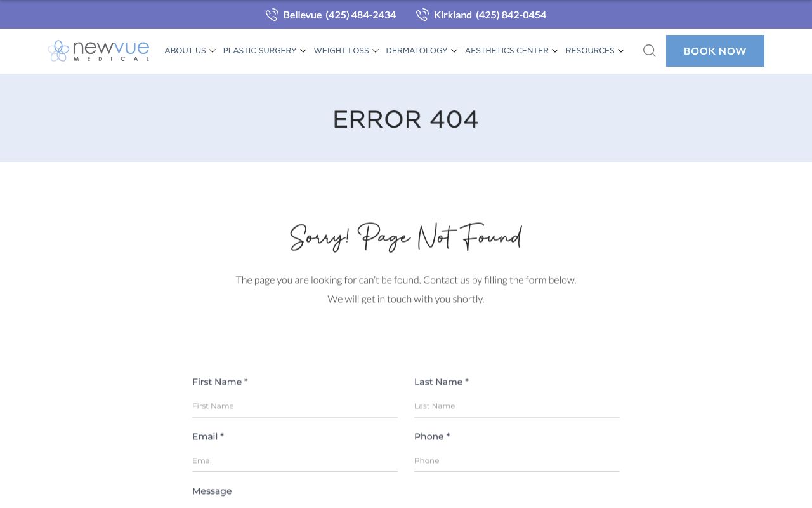The image size is (812, 508).
Task: Call the Kirkland number (425) 842-0454
Action: [x=511, y=15]
